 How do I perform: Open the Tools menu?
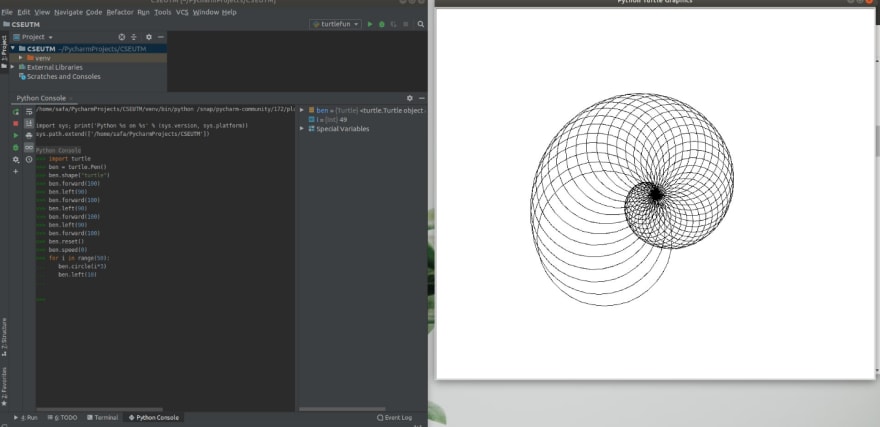(163, 12)
